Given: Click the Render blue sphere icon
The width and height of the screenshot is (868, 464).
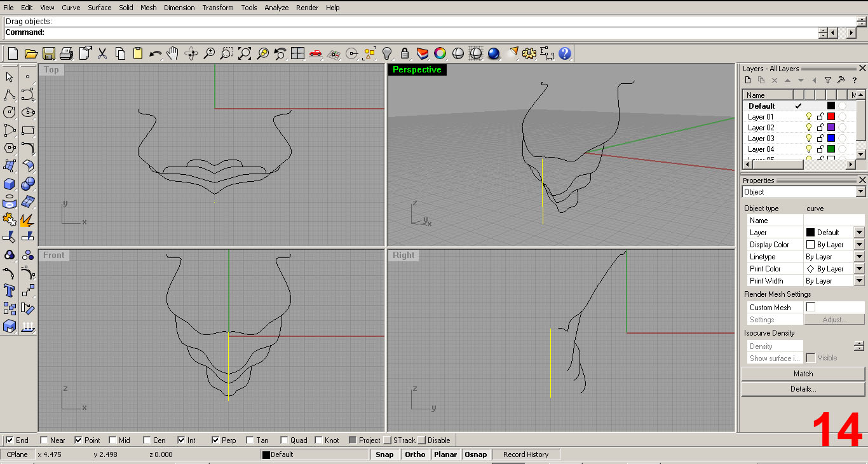Looking at the screenshot, I should [494, 53].
